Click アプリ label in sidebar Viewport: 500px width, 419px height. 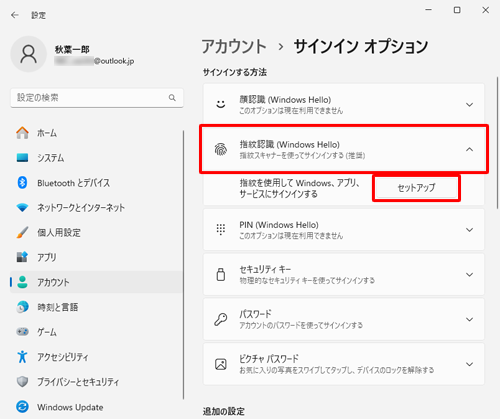coord(47,257)
